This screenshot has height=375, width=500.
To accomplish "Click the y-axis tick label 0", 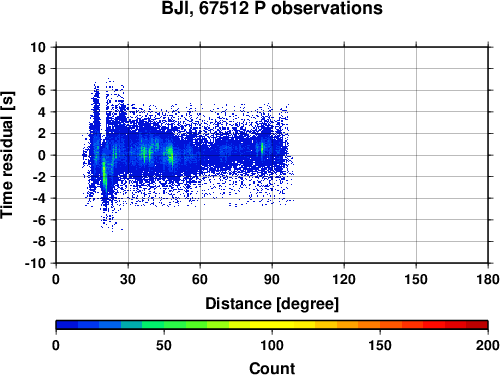I will (x=42, y=155).
